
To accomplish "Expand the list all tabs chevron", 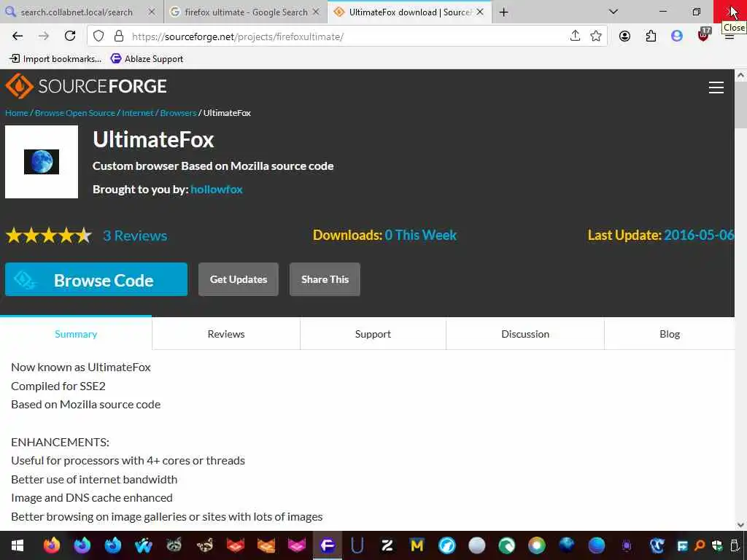I will (x=613, y=12).
